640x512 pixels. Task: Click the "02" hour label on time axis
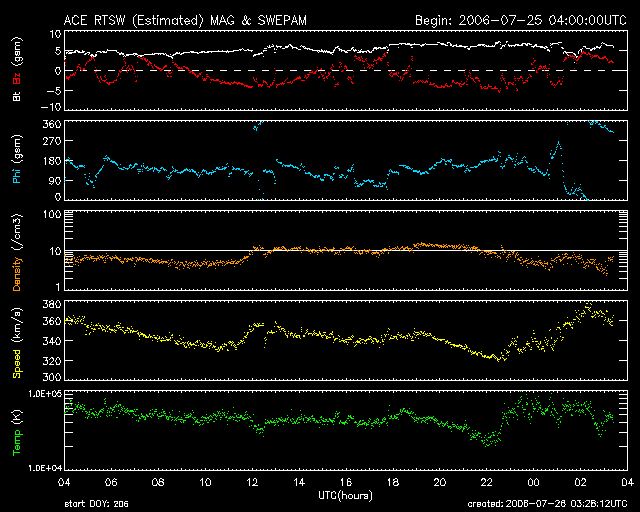coord(580,482)
